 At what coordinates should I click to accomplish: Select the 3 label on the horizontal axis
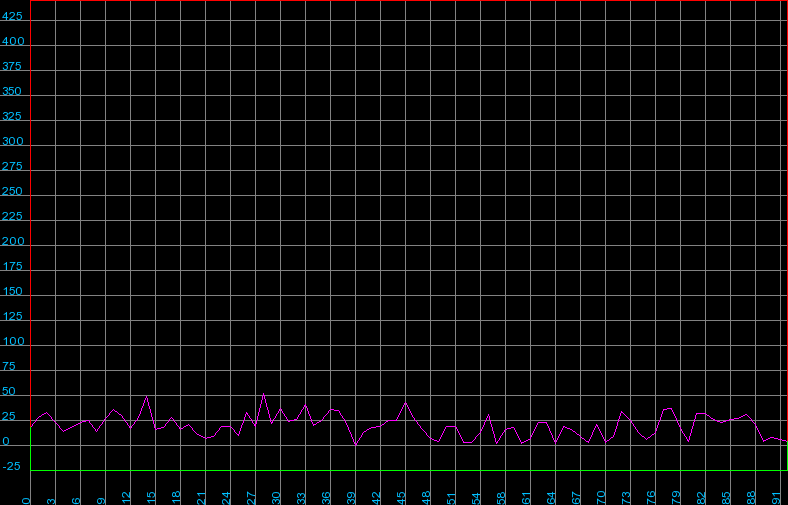[52, 501]
